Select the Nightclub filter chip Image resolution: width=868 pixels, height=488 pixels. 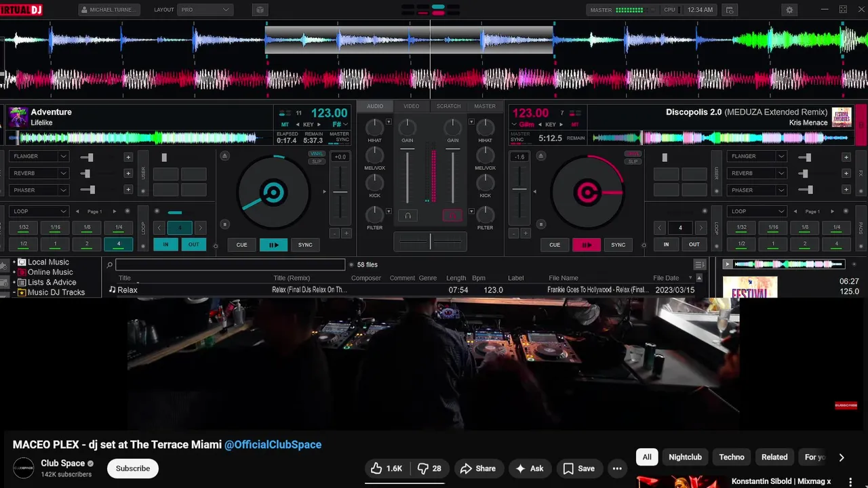[685, 457]
